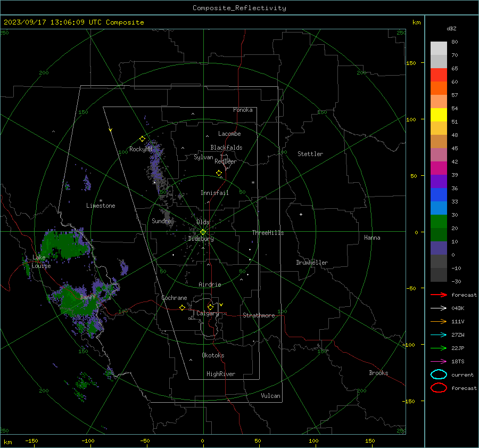This screenshot has width=479, height=448.
Task: Click the Lake Louise label
Action: (x=40, y=262)
